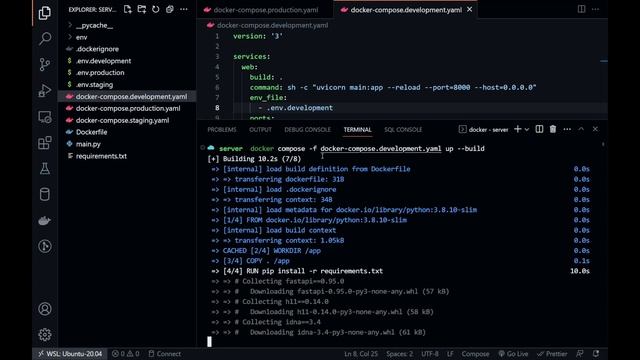Open the terminal launch profile dropdown
The width and height of the screenshot is (640, 360).
pyautogui.click(x=527, y=129)
